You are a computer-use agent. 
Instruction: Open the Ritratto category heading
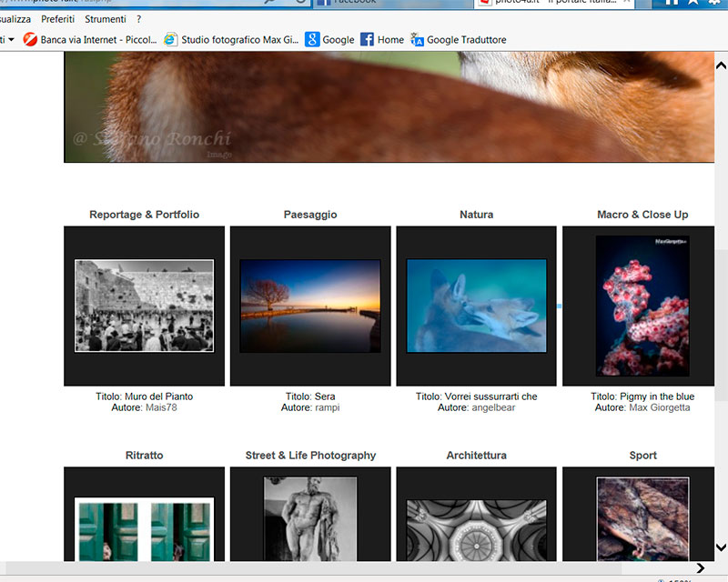click(x=145, y=456)
